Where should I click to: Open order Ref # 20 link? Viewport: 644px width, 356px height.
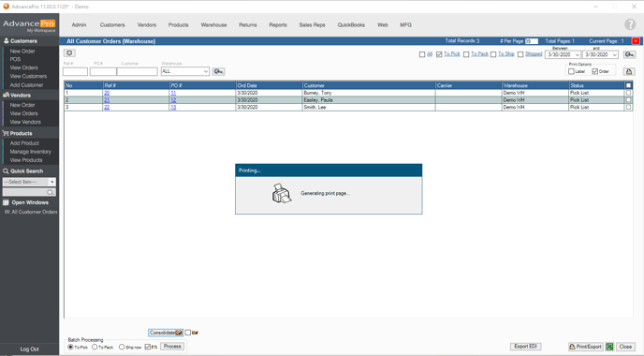pos(107,93)
